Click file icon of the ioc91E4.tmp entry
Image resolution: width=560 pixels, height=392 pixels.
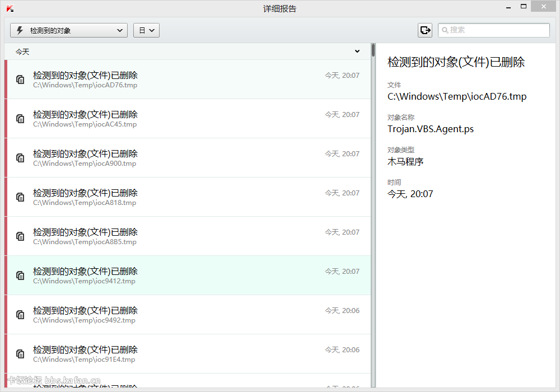20,354
